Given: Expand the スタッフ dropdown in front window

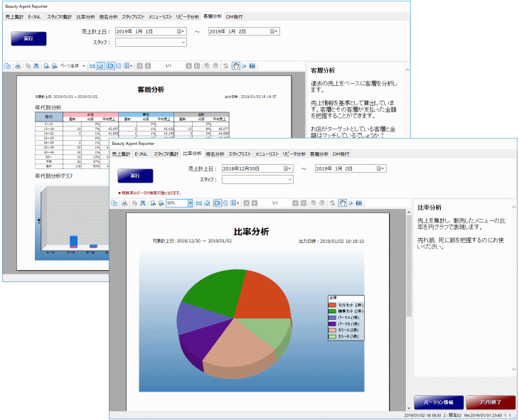Looking at the screenshot, I should point(290,180).
